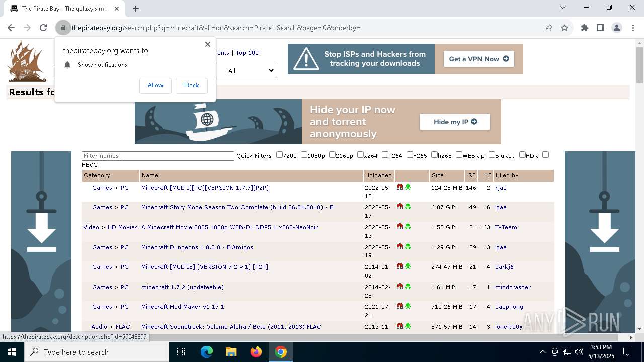Open uploader TvTeam profile link
Image resolution: width=644 pixels, height=362 pixels.
506,227
